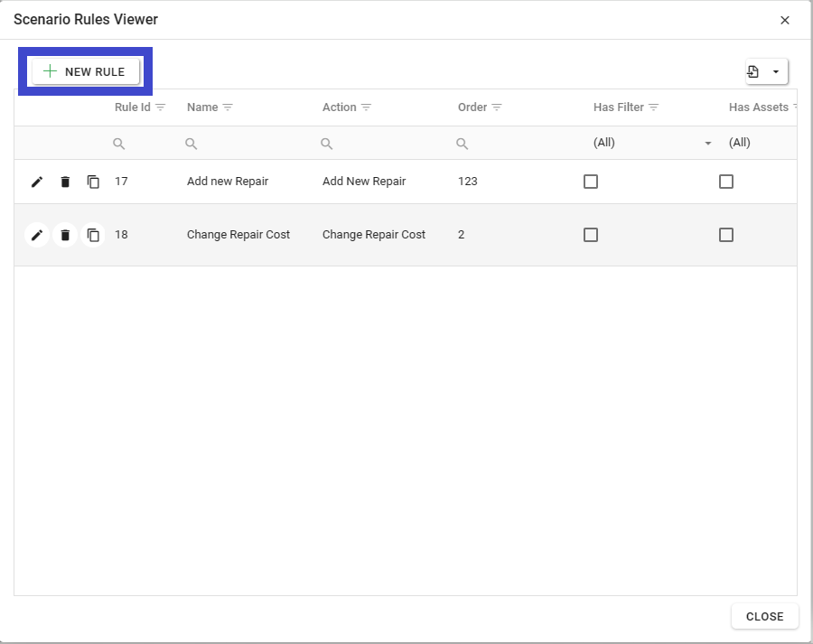Check Has Filter for rule 17
The height and width of the screenshot is (644, 813).
click(591, 182)
